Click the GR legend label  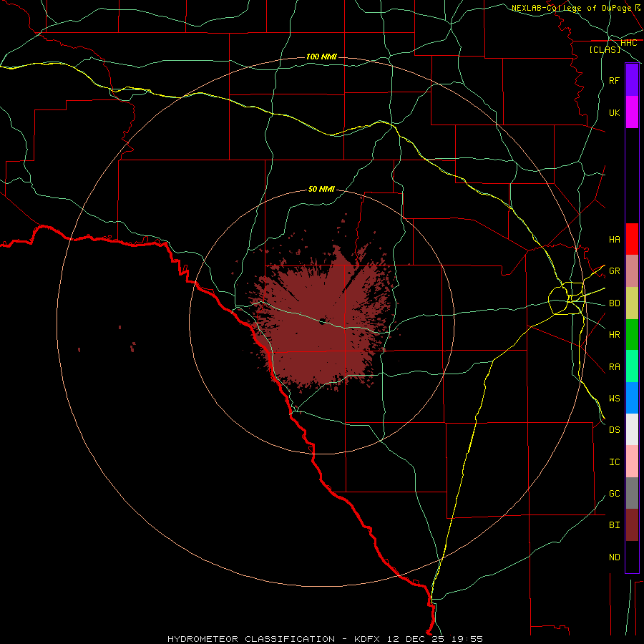pos(615,270)
